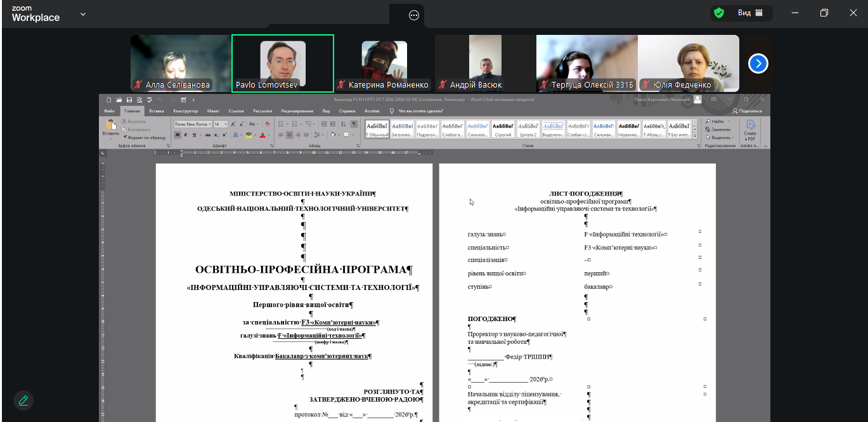
Task: Toggle bold formatting (Ж)
Action: coord(178,135)
